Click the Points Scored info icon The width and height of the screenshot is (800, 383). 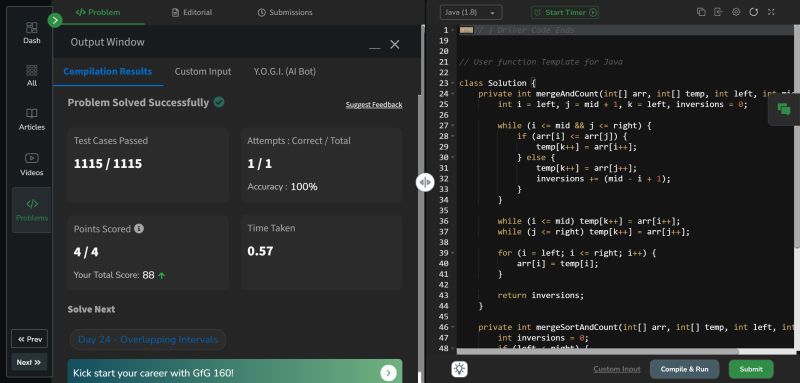(139, 228)
